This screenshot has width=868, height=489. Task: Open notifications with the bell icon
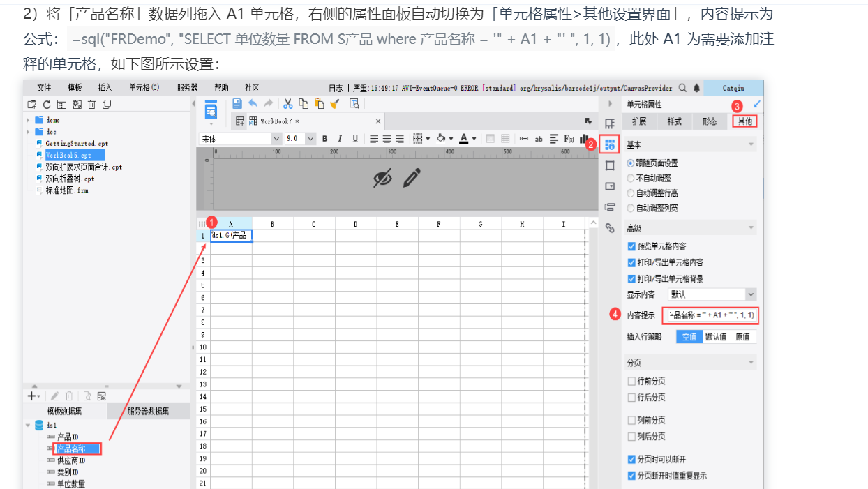coord(696,88)
